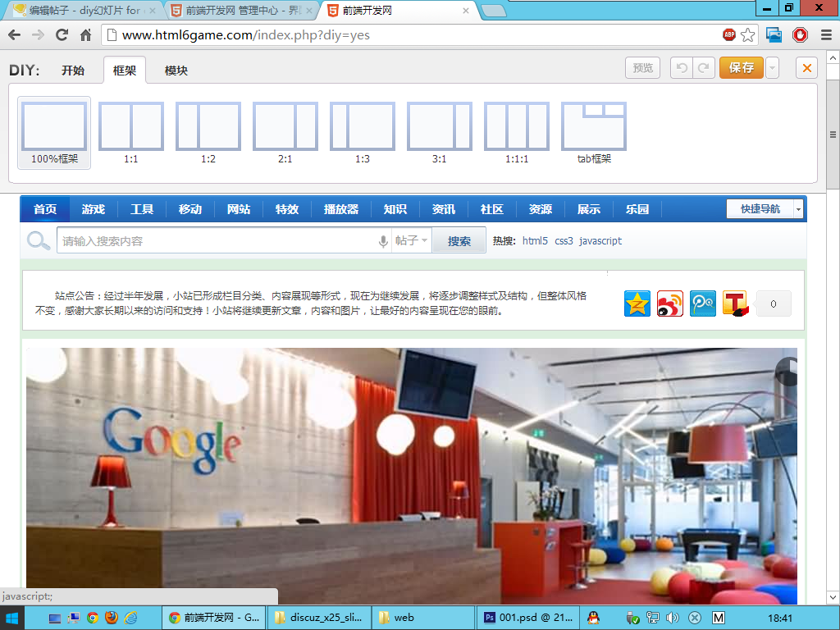Click the Google office slideshow image
Image resolution: width=840 pixels, height=630 pixels.
tap(412, 476)
